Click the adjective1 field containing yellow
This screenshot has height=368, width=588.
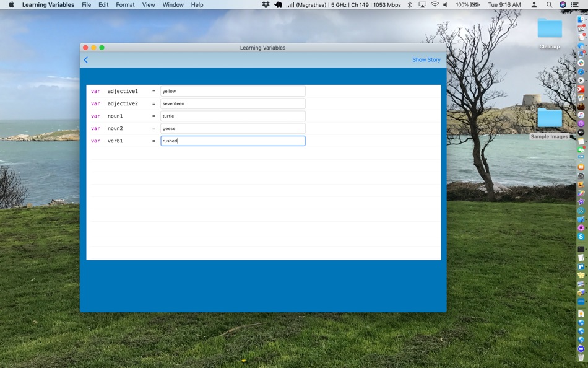tap(233, 91)
